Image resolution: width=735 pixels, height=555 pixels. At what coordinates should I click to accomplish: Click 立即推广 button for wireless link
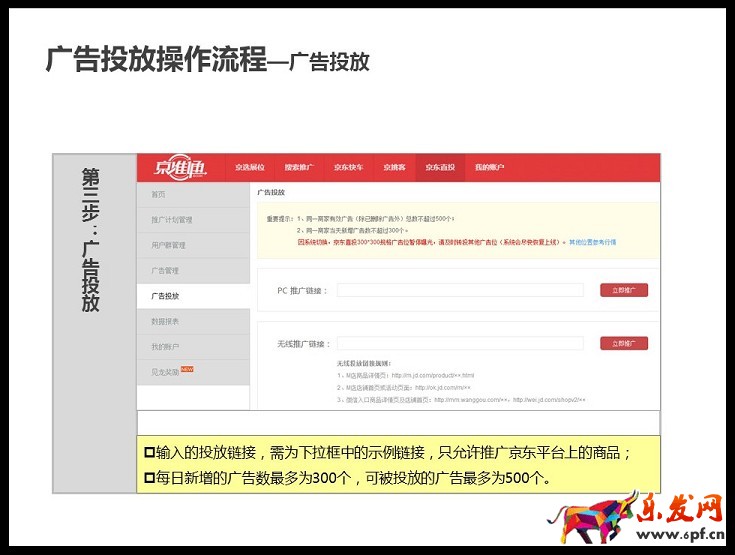[x=624, y=344]
